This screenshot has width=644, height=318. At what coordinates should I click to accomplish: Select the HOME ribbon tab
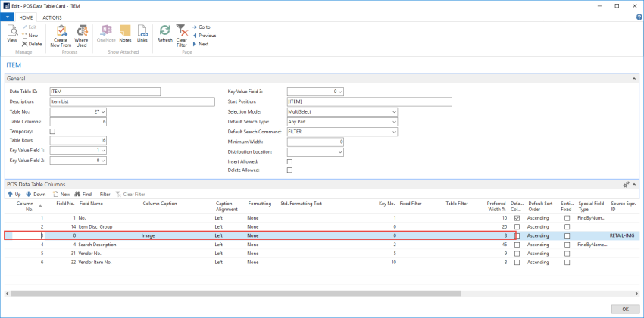(26, 17)
